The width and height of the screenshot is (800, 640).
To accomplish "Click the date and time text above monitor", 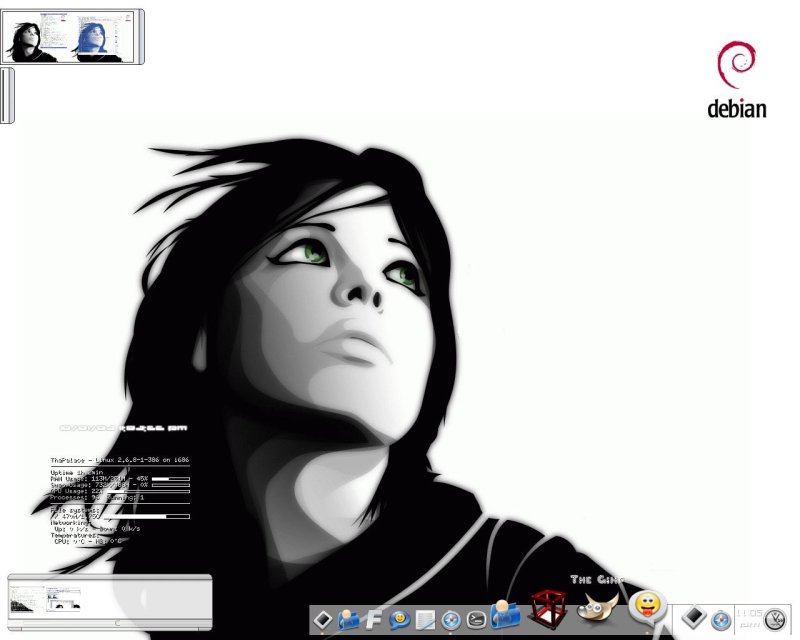I will point(124,428).
